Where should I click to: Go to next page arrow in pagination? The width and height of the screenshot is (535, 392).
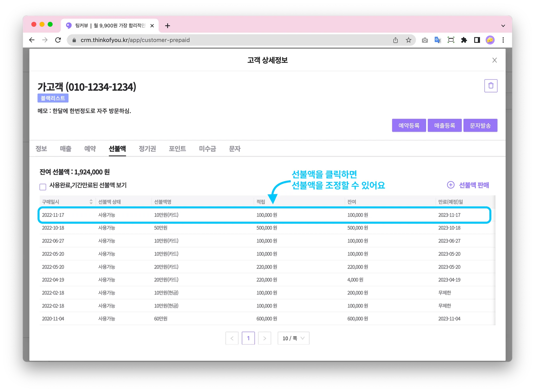click(264, 338)
